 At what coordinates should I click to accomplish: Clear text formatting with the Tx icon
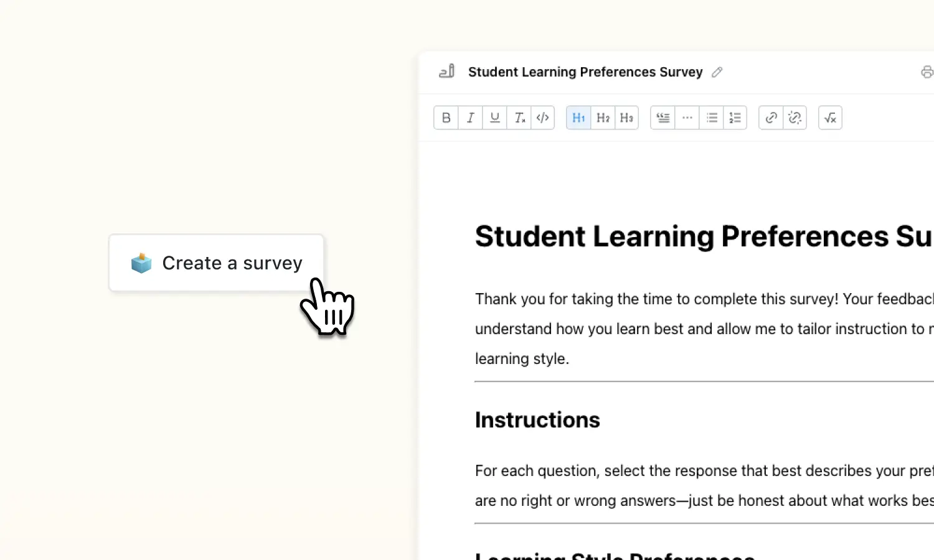pyautogui.click(x=519, y=118)
